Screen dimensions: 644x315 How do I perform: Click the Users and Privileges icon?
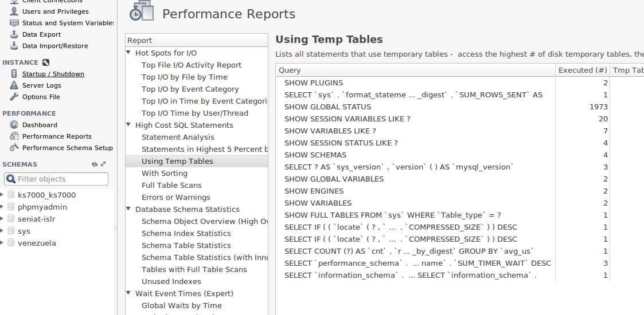pyautogui.click(x=14, y=11)
